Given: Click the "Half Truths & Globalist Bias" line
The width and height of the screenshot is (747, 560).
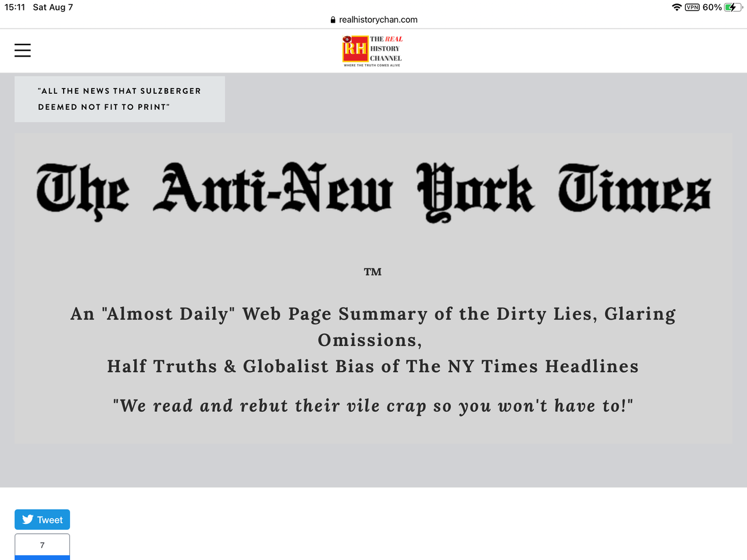Looking at the screenshot, I should point(373,366).
